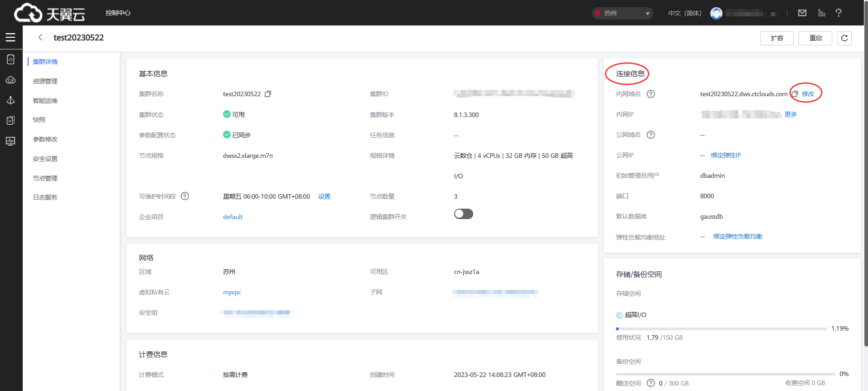This screenshot has height=391, width=868.
Task: Click the 扩容 button
Action: pos(776,38)
